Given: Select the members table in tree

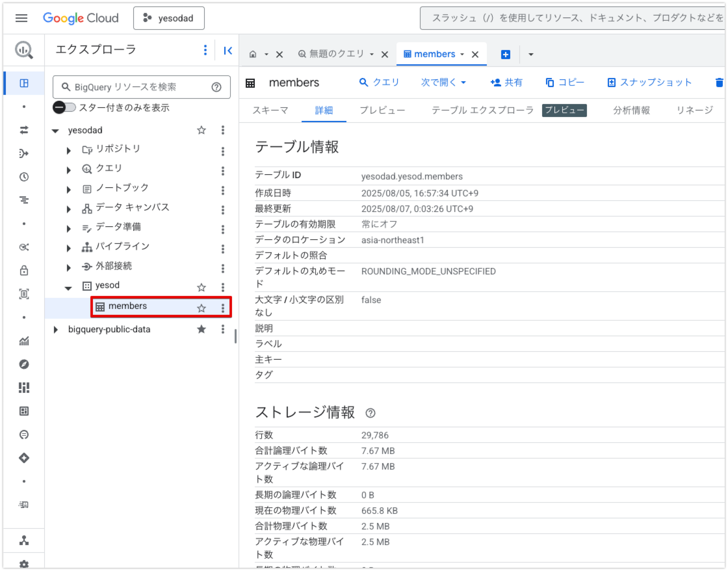Looking at the screenshot, I should pos(128,306).
